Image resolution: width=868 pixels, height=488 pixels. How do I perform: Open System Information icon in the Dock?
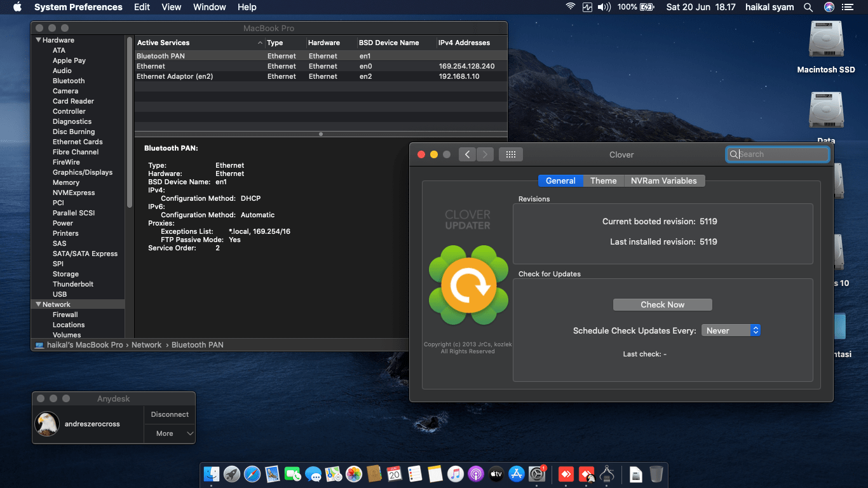(607, 474)
